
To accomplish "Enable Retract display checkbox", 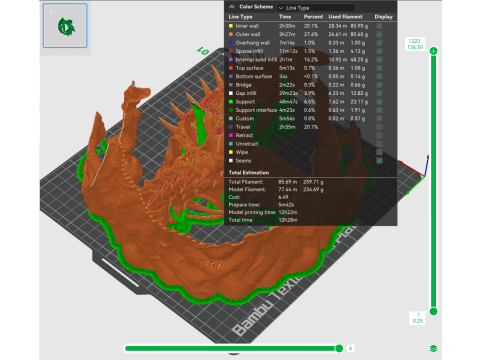I will point(379,135).
